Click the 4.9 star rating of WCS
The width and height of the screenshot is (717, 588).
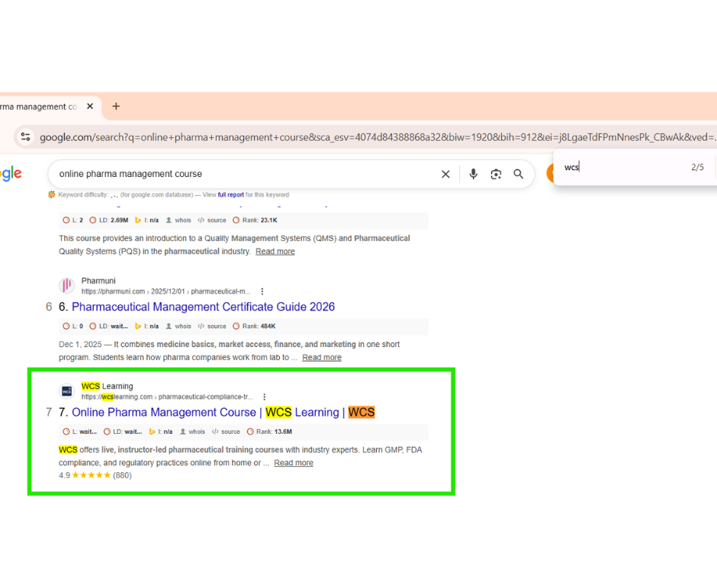pos(95,476)
